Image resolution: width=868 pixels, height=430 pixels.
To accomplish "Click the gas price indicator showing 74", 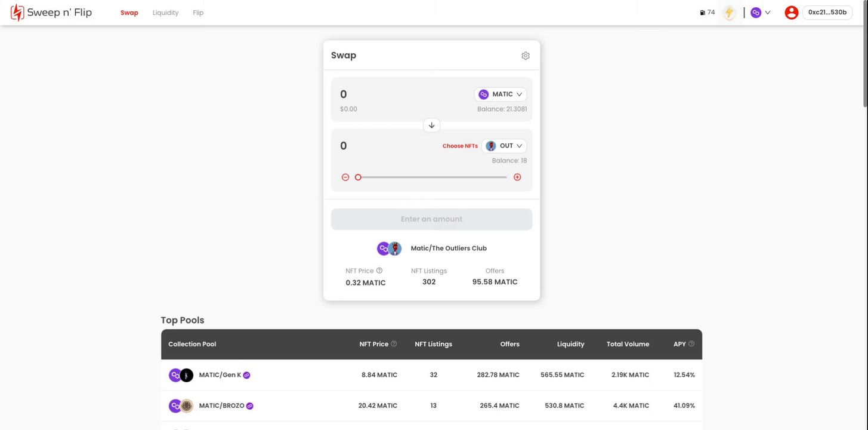I will pyautogui.click(x=708, y=13).
